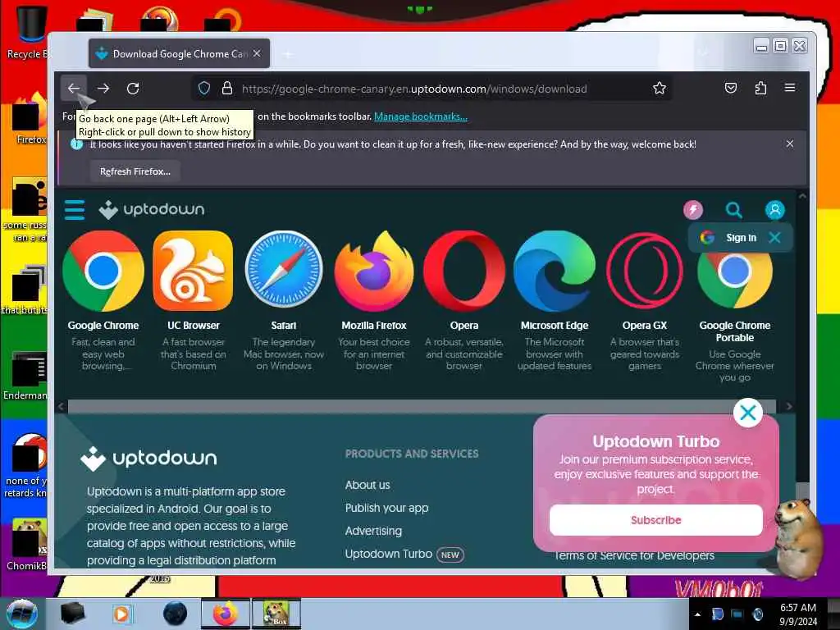Image resolution: width=840 pixels, height=630 pixels.
Task: Reload the current page
Action: [133, 89]
